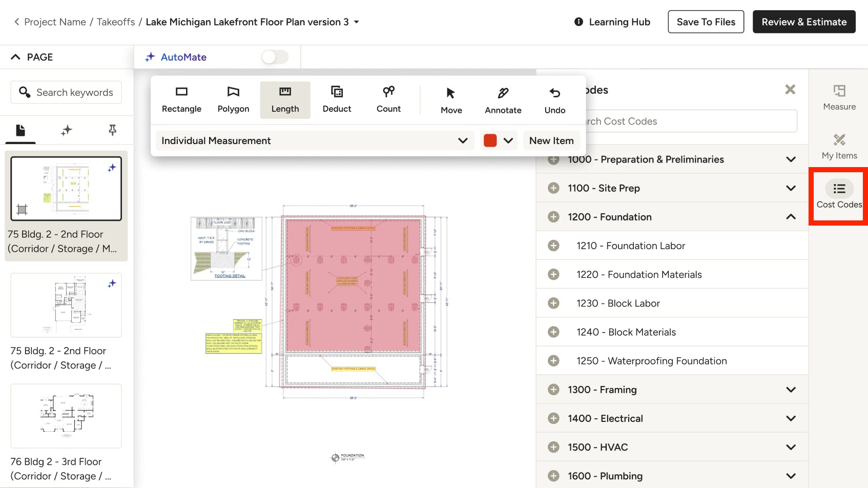
Task: Add cost code 1200 Foundation
Action: point(553,217)
